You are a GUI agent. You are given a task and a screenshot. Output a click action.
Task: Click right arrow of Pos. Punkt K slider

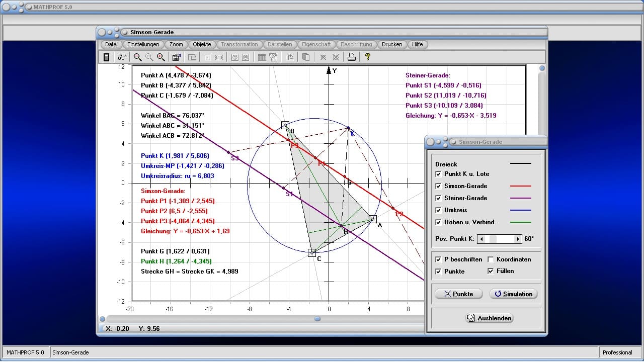coord(518,239)
